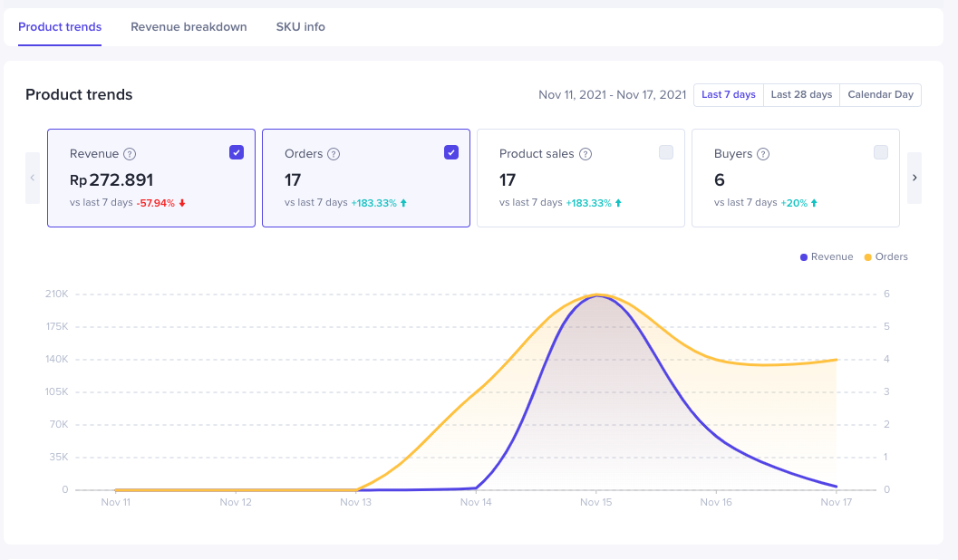Click the Orders help question-mark icon
This screenshot has width=958, height=560.
coord(334,154)
